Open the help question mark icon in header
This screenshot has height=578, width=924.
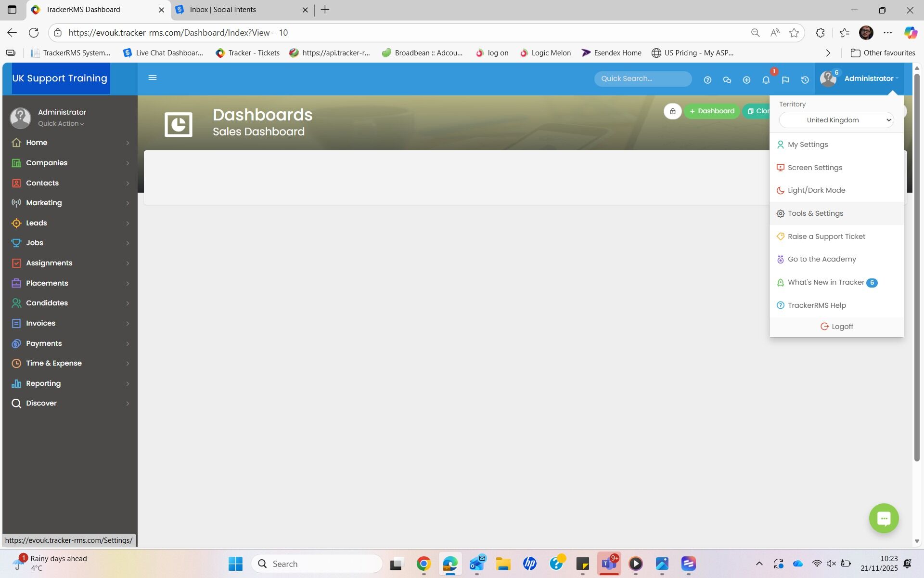pos(707,80)
